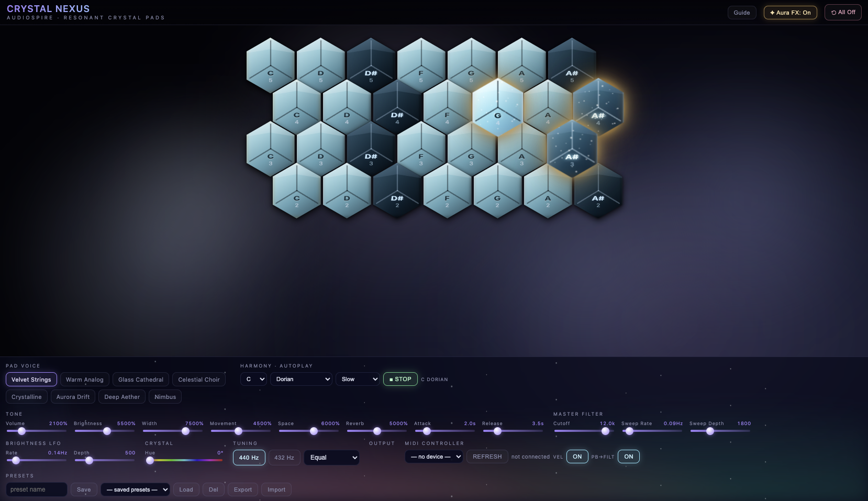Screen dimensions: 868x501
Task: Refresh the MIDI device list
Action: tap(487, 457)
